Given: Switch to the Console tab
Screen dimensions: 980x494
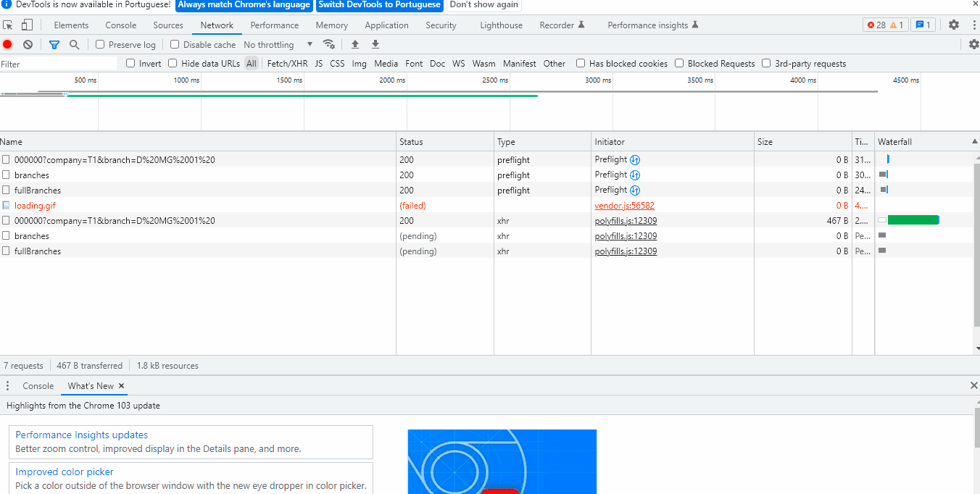Looking at the screenshot, I should pos(121,25).
